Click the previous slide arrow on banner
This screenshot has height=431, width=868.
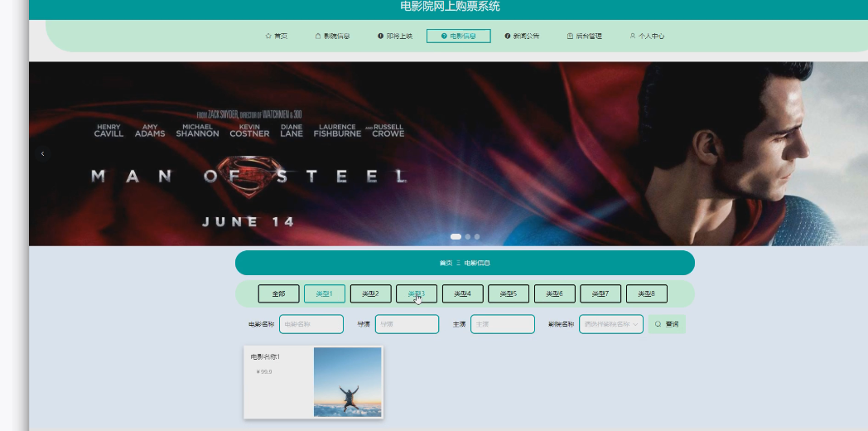tap(42, 153)
